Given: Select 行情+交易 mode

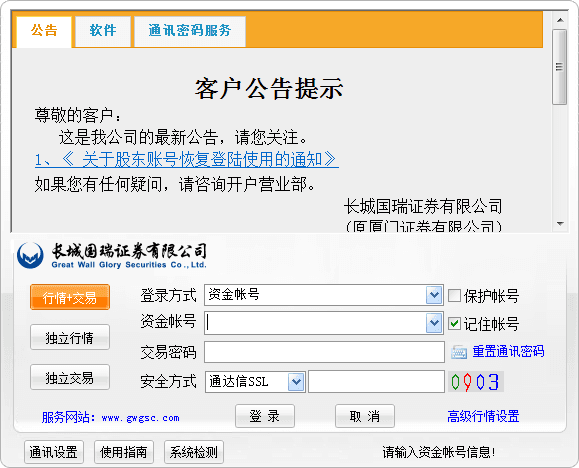Looking at the screenshot, I should [x=70, y=297].
